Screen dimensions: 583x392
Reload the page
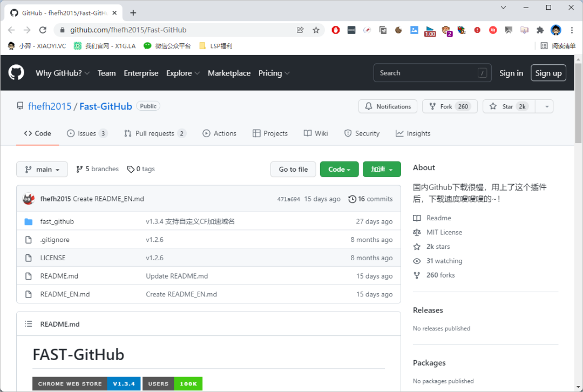[42, 30]
